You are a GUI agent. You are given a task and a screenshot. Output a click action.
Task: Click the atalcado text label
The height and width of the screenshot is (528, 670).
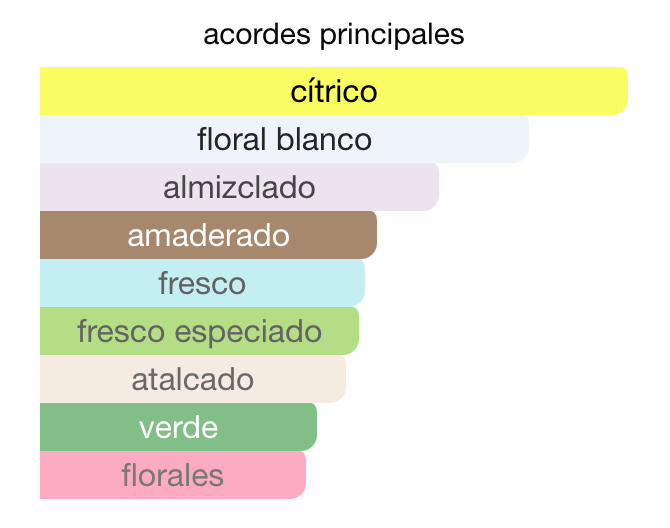click(x=193, y=379)
